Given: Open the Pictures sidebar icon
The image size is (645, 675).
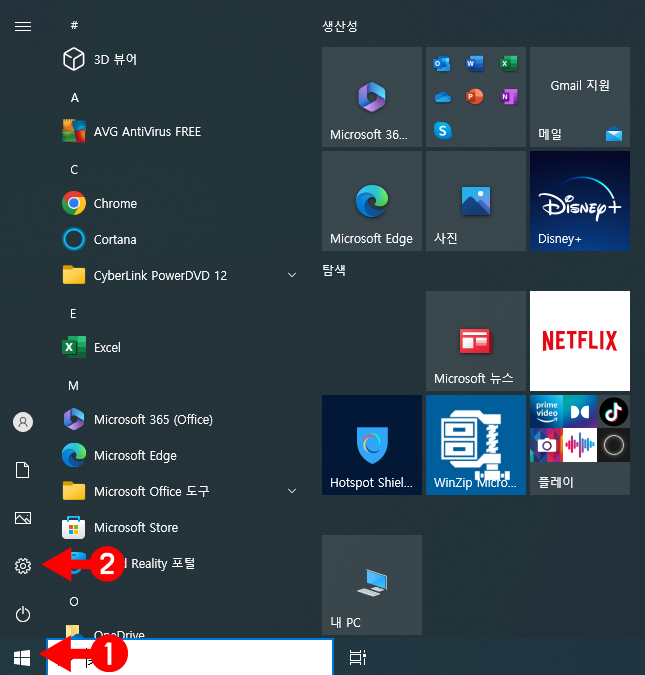Looking at the screenshot, I should coord(23,518).
